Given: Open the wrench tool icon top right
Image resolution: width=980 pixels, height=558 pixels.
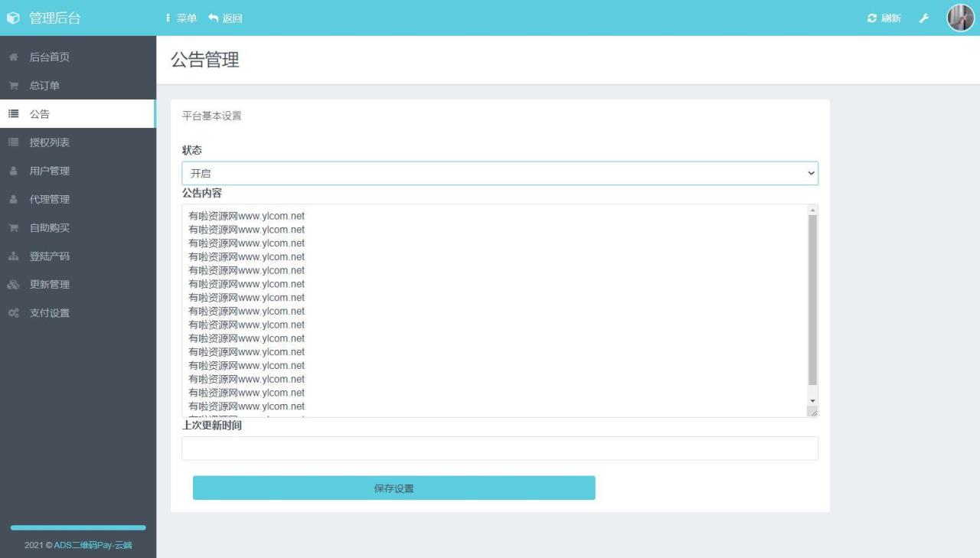Looking at the screenshot, I should tap(924, 18).
